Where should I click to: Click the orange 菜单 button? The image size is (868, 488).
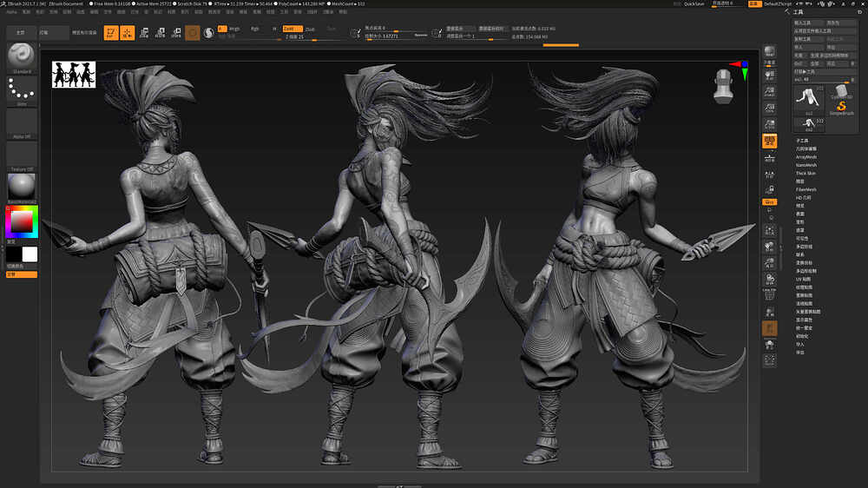[x=754, y=3]
